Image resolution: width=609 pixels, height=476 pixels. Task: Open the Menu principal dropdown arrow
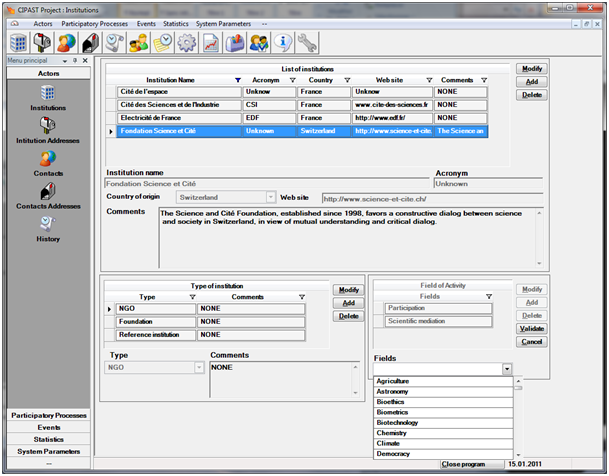point(64,61)
